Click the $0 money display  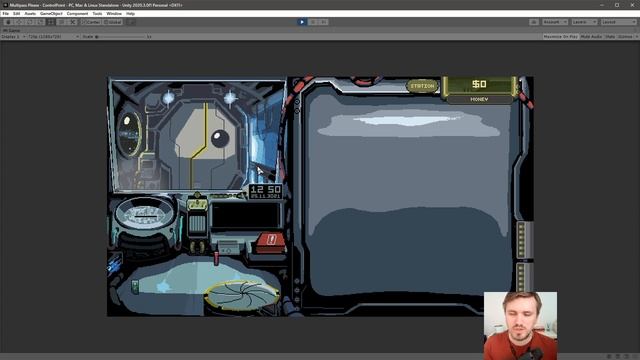click(x=479, y=84)
